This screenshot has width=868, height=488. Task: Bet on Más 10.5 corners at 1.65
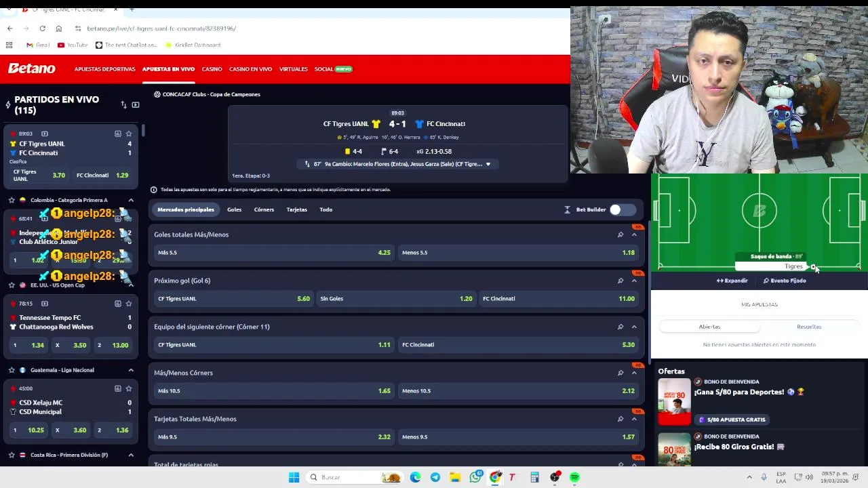(x=274, y=391)
